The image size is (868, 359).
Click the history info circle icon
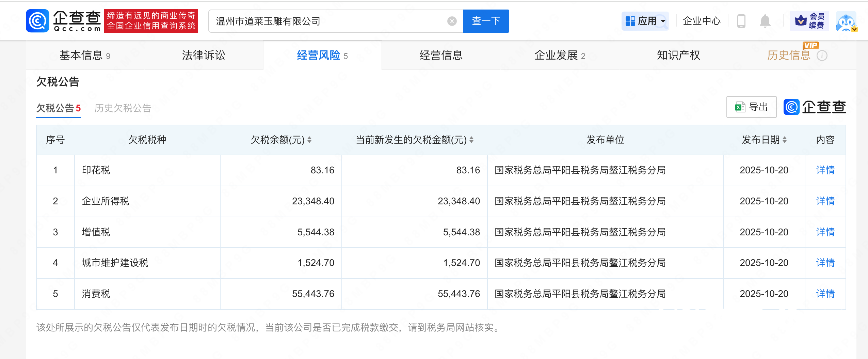click(822, 56)
